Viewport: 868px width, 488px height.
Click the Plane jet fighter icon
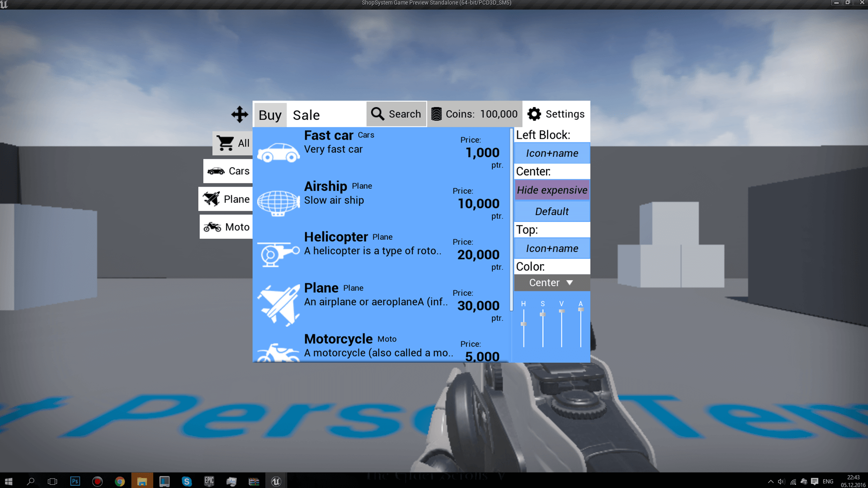[277, 304]
